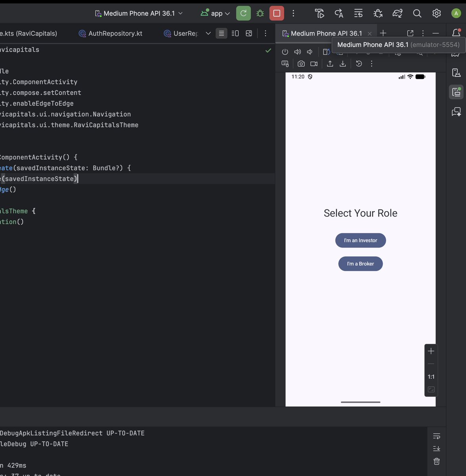The width and height of the screenshot is (466, 476).
Task: Place cursor on enableEdgeToEdge import line
Action: pos(37,104)
